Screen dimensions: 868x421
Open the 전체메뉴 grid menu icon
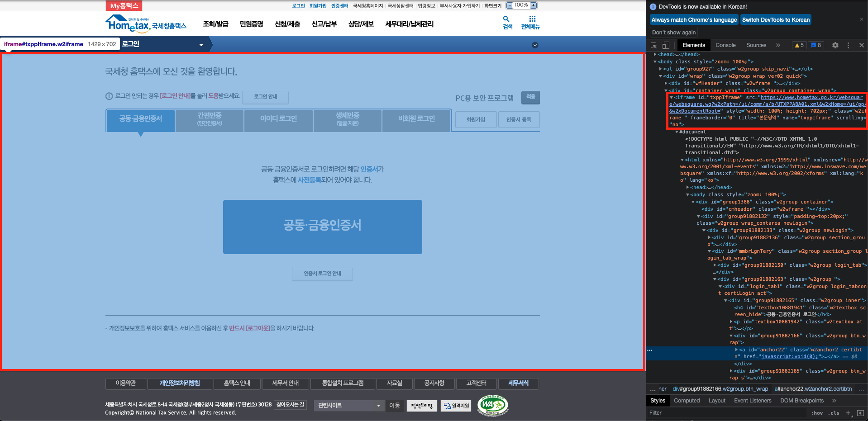coord(530,23)
